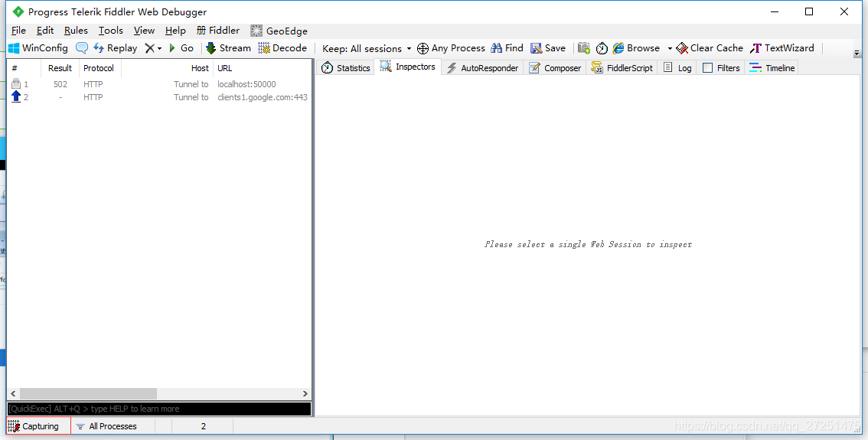
Task: Open the Filters tab
Action: (721, 68)
